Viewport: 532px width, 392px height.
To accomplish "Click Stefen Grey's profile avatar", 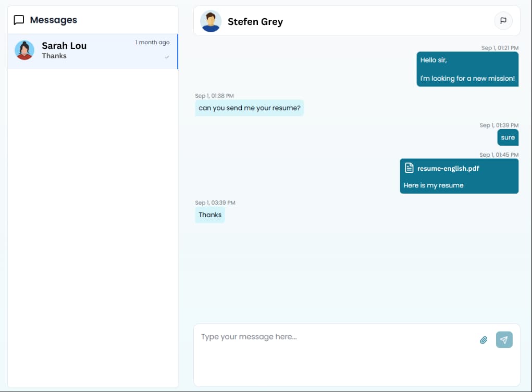I will 211,21.
